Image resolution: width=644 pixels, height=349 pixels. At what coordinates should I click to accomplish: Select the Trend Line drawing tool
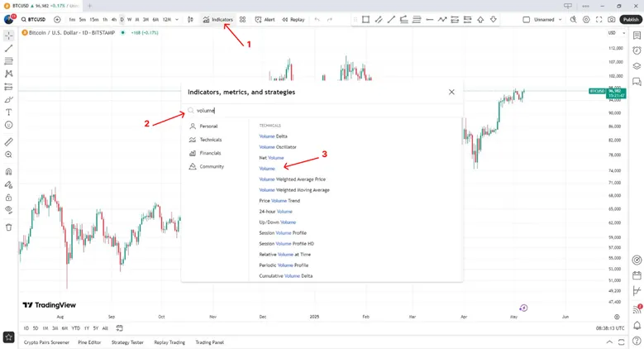(x=8, y=49)
